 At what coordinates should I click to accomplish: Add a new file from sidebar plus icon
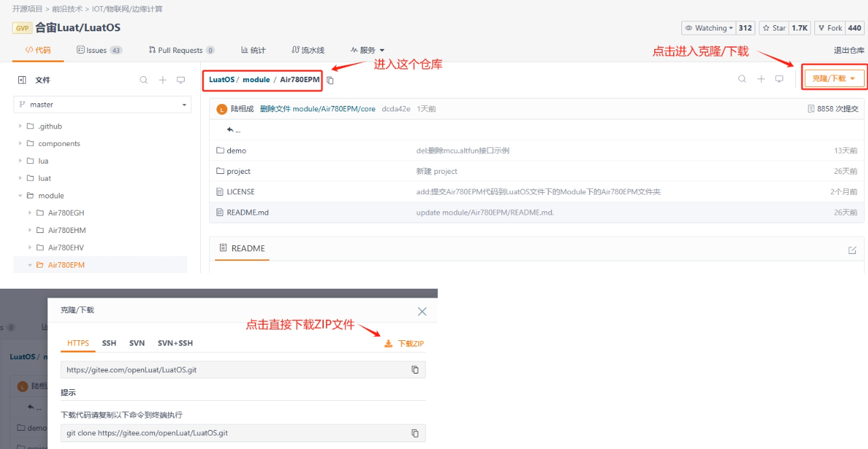pyautogui.click(x=163, y=79)
